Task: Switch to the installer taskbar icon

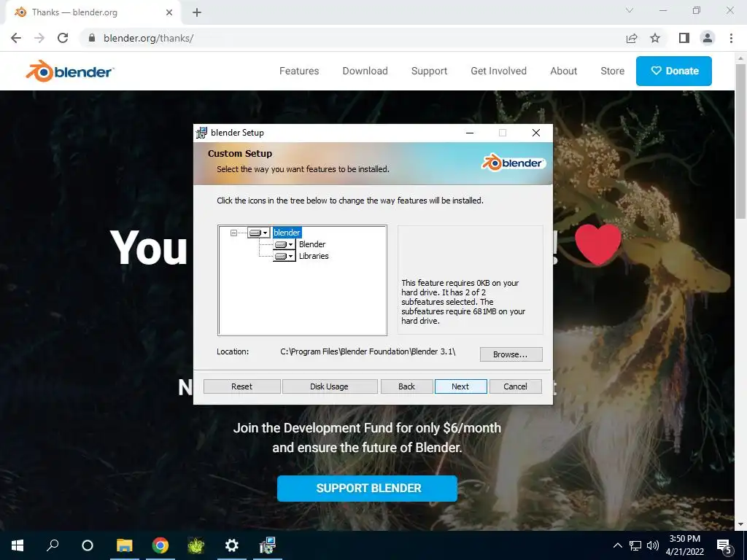Action: pos(267,545)
